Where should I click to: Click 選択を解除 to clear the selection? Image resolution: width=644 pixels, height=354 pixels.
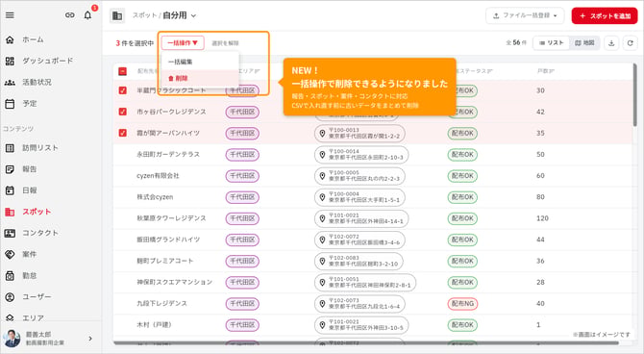pos(225,43)
